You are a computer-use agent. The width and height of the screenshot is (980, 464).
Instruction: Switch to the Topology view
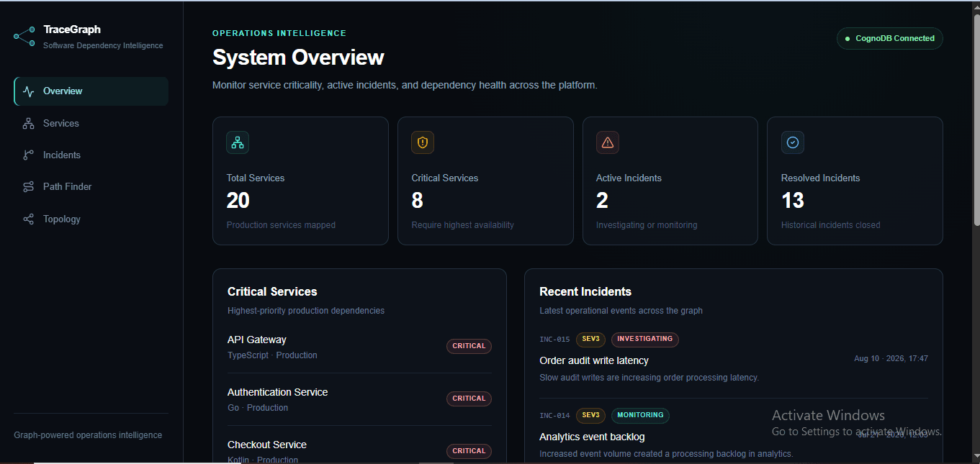click(91, 219)
